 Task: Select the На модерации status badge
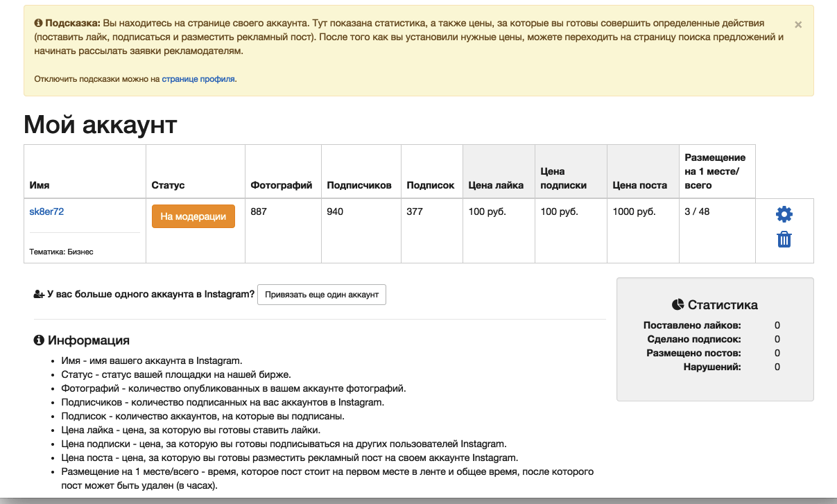[193, 216]
